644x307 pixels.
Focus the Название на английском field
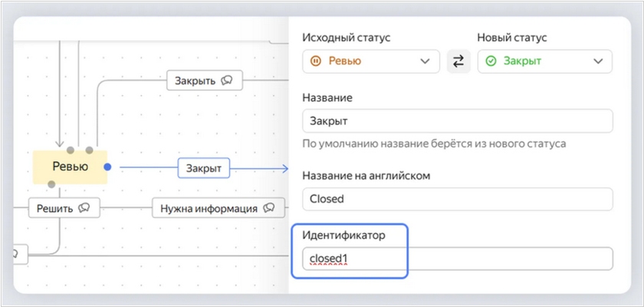[x=458, y=199]
